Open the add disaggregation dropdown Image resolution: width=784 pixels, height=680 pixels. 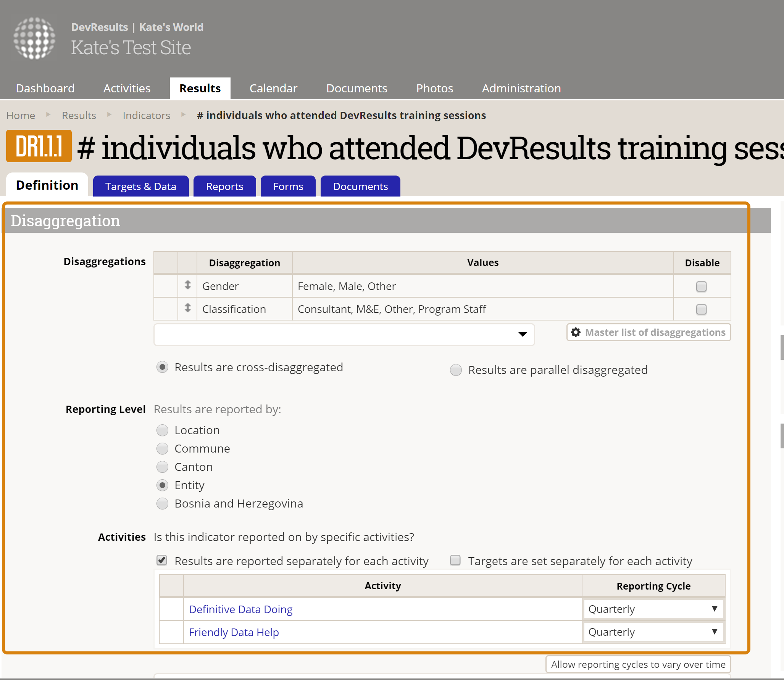(344, 335)
